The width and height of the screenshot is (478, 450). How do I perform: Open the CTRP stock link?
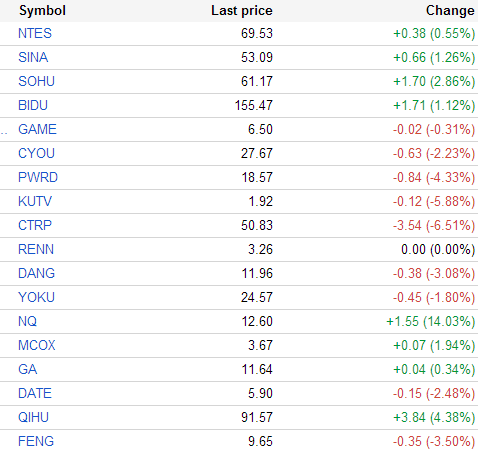[x=35, y=225]
